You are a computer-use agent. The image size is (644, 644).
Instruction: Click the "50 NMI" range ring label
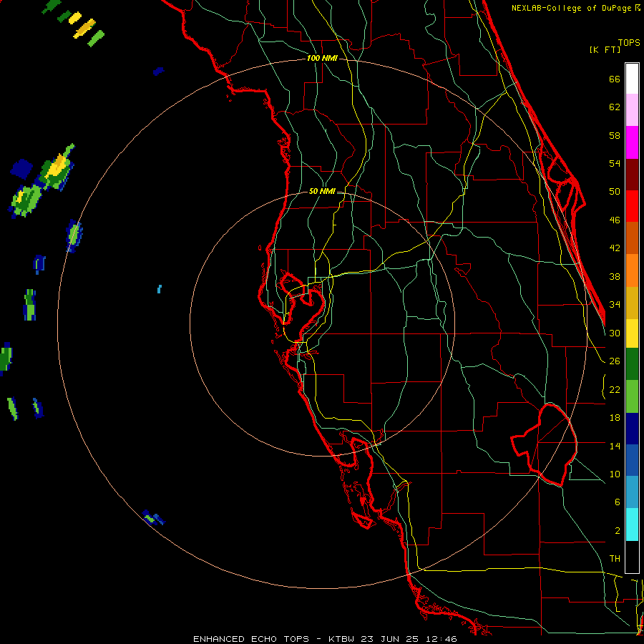[322, 191]
